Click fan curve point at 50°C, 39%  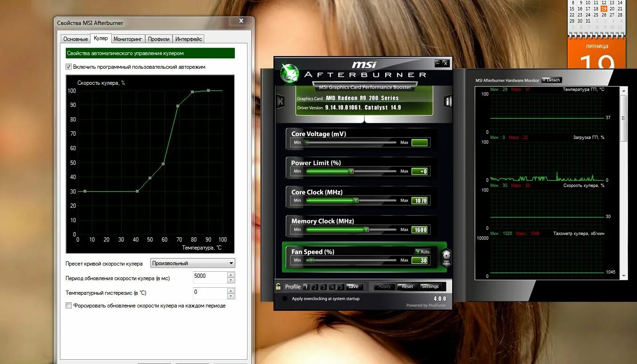tap(150, 178)
